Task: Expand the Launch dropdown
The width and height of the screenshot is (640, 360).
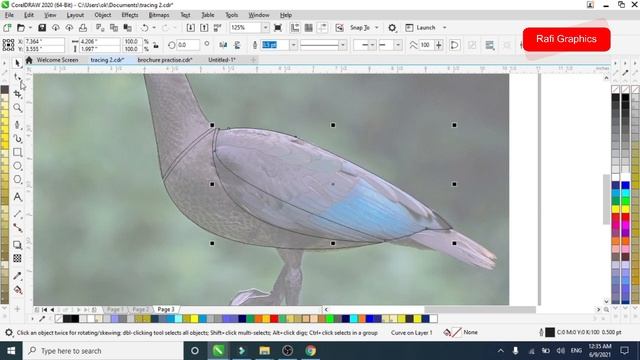Action: tap(444, 28)
